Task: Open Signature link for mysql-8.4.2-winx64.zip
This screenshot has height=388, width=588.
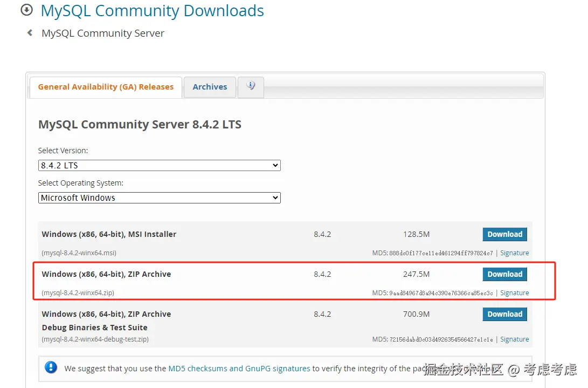Action: tap(515, 292)
